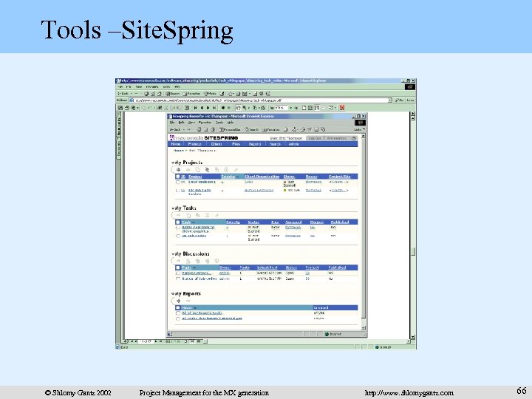Image resolution: width=532 pixels, height=399 pixels.
Task: Click the Bookmarks side tab in PDF viewer
Action: pos(119,126)
